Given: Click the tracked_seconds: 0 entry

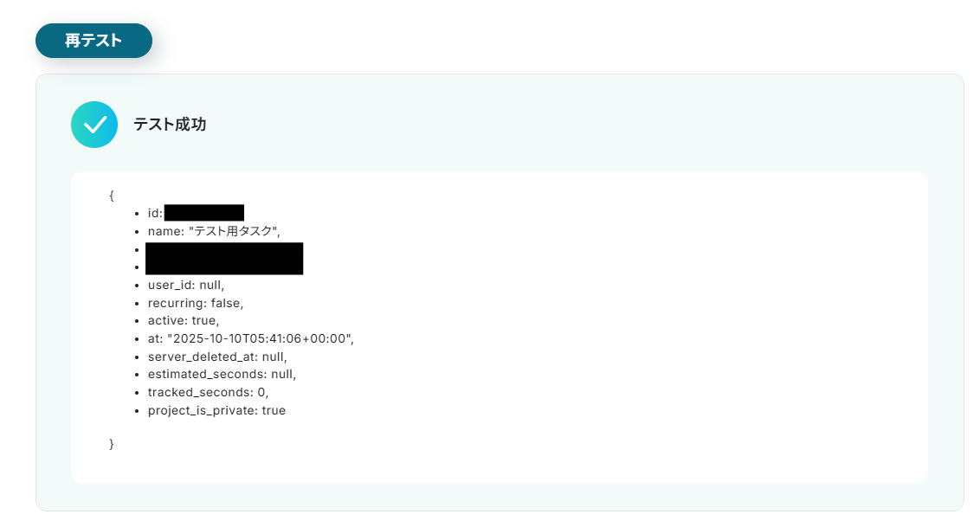Looking at the screenshot, I should coord(208,392).
